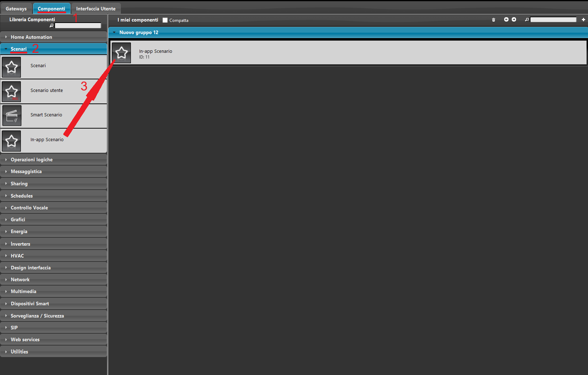Collapse the Scenari section
588x375 pixels.
coord(54,49)
